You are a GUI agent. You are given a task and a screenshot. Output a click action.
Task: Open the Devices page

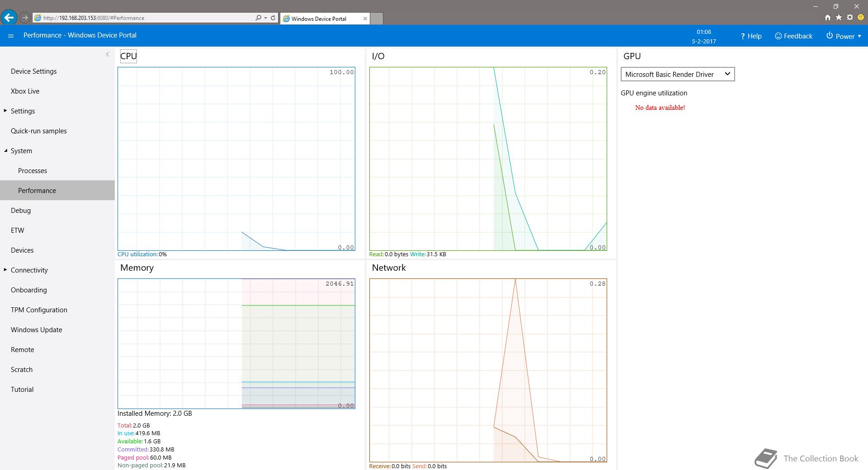[22, 250]
